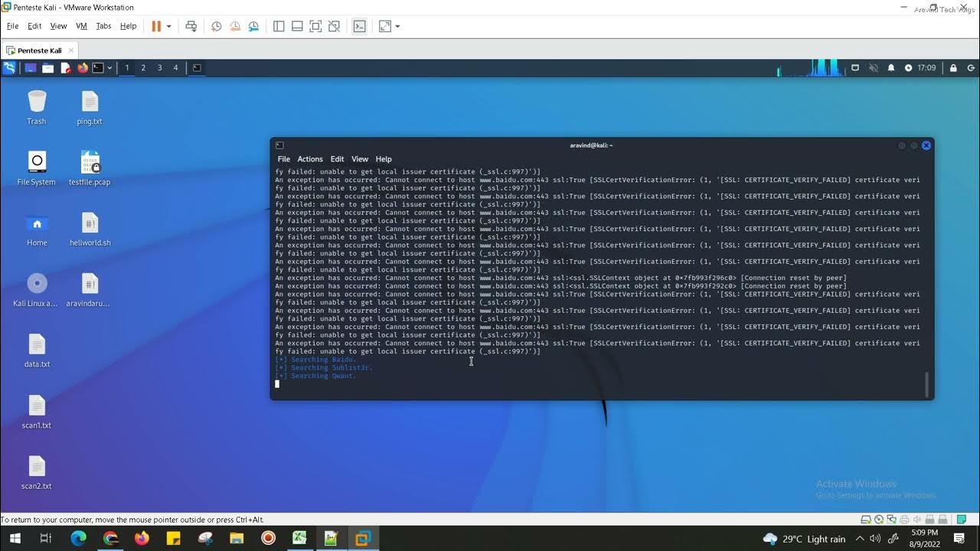Image resolution: width=980 pixels, height=551 pixels.
Task: Pause the virtual machine
Action: click(x=156, y=26)
